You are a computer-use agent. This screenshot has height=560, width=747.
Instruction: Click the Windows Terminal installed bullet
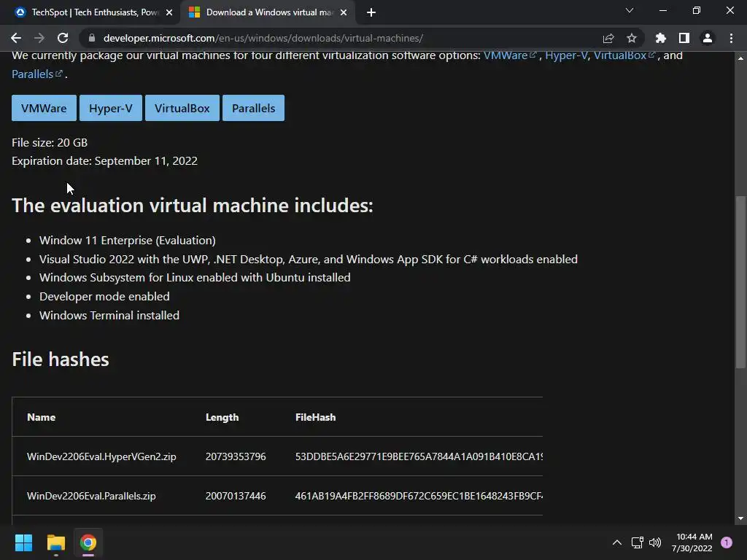tap(109, 315)
